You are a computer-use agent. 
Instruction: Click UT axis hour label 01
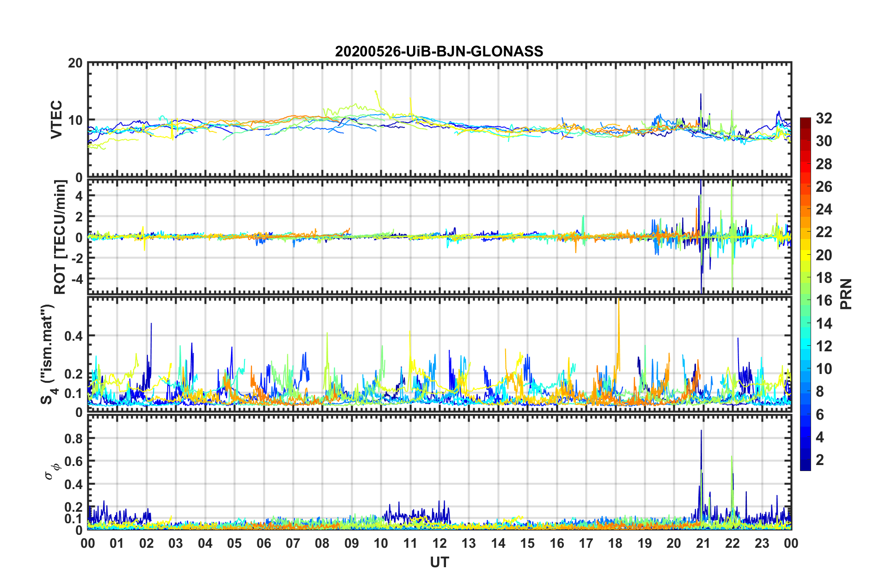117,543
